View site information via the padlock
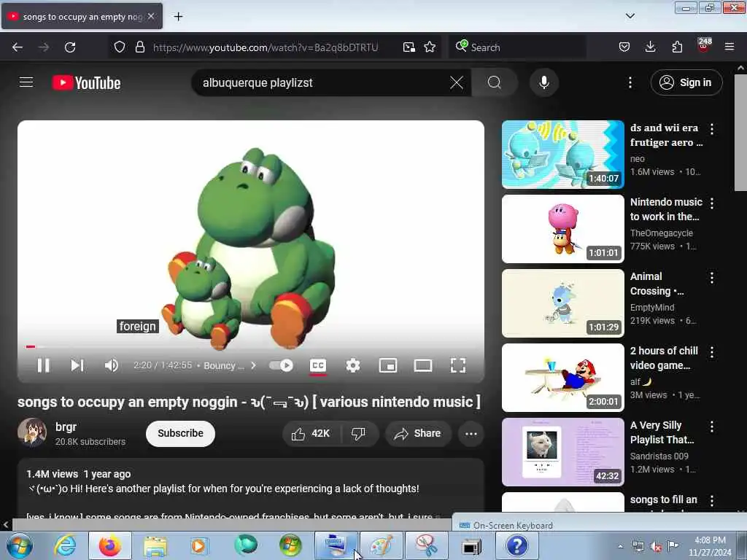The height and width of the screenshot is (560, 747). point(139,47)
